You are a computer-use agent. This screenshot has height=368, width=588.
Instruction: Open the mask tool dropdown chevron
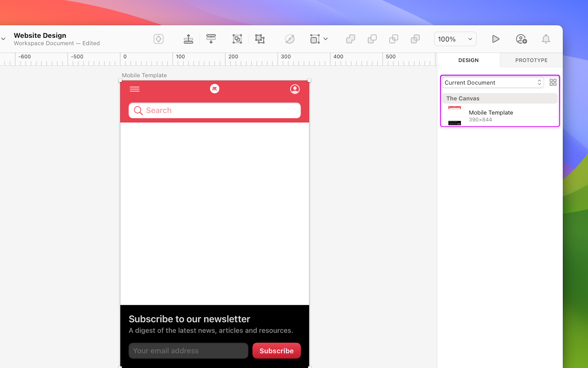pos(326,39)
